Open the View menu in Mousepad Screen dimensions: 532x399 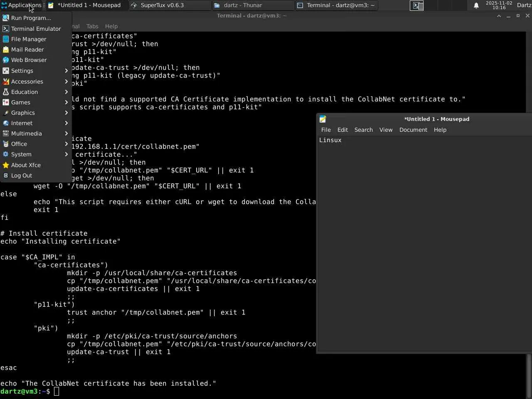click(386, 130)
